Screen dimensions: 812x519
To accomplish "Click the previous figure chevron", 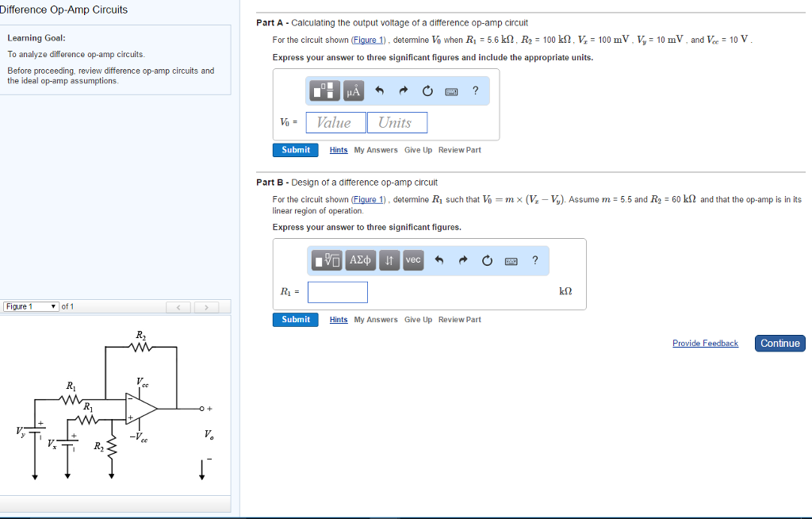I will pos(178,306).
